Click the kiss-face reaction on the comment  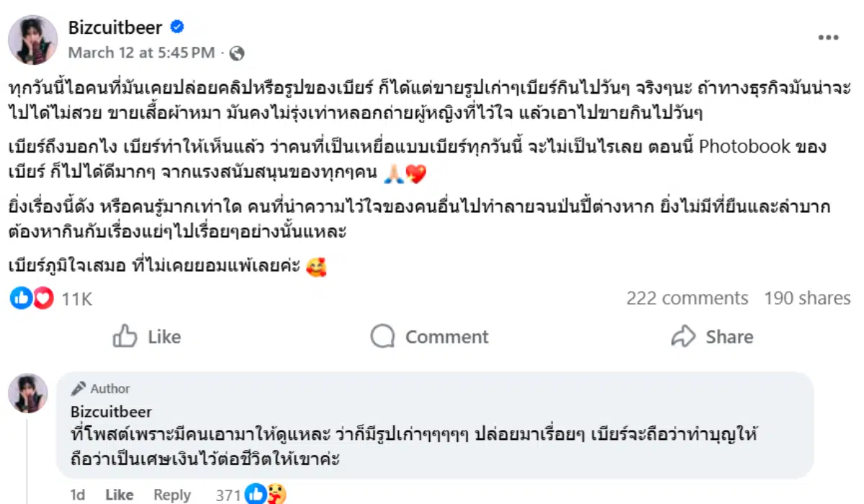pyautogui.click(x=277, y=494)
